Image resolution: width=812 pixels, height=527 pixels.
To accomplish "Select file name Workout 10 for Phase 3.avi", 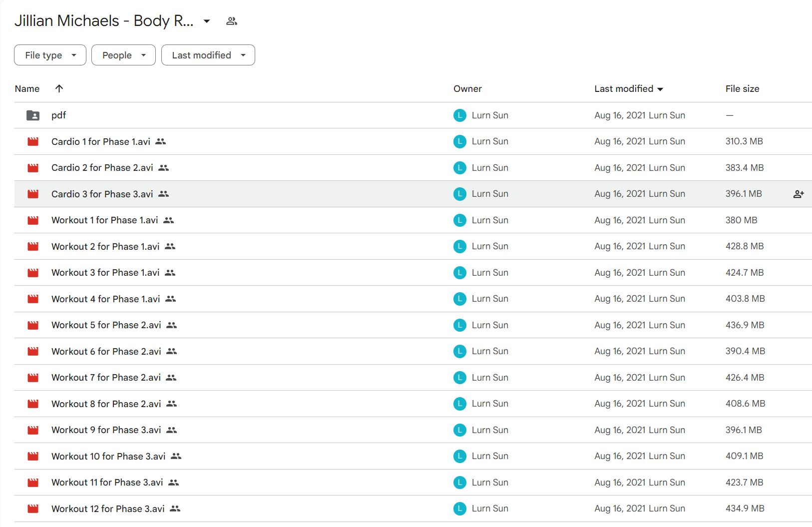I will [x=108, y=456].
